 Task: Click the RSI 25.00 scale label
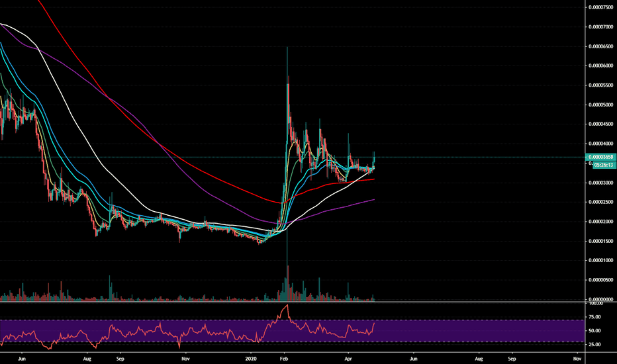[x=594, y=344]
